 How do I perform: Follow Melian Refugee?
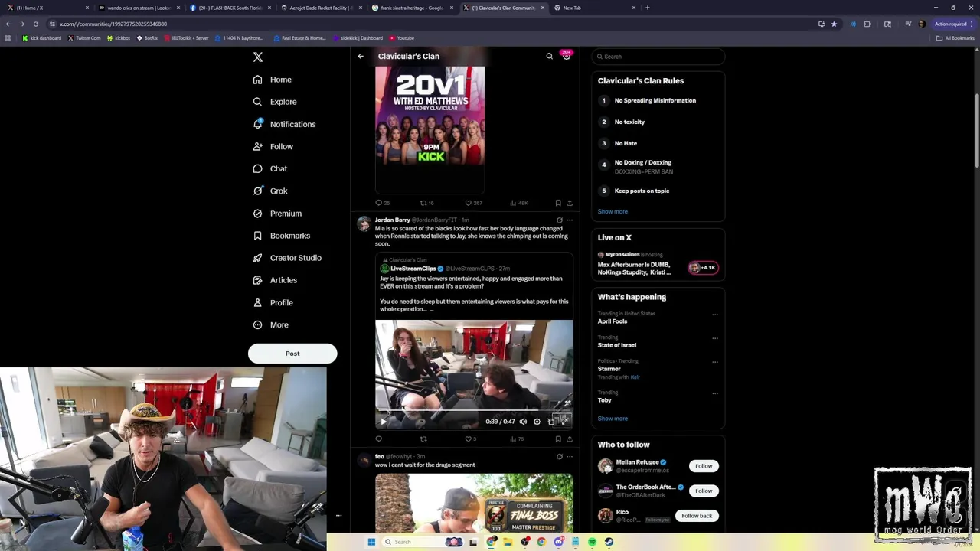704,466
